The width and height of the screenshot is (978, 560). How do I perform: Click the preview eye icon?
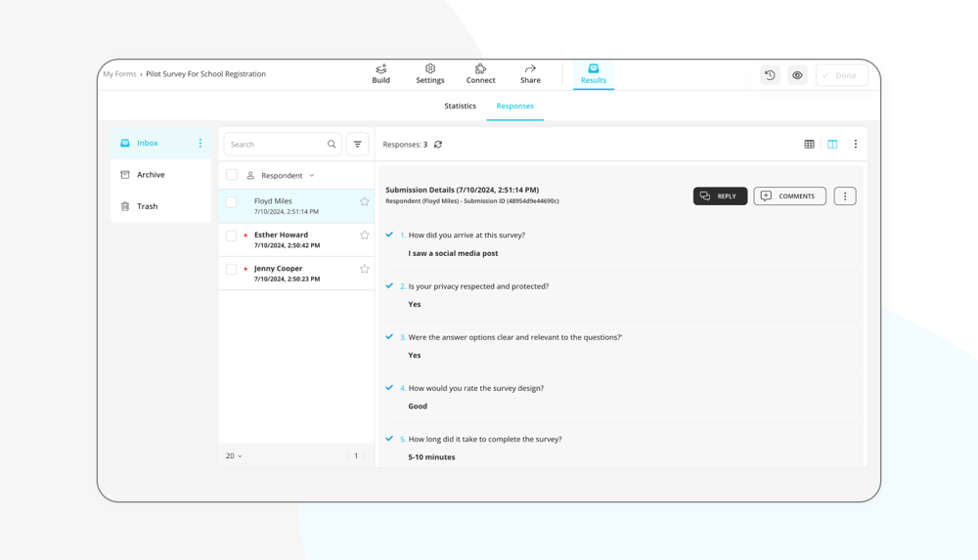[797, 75]
